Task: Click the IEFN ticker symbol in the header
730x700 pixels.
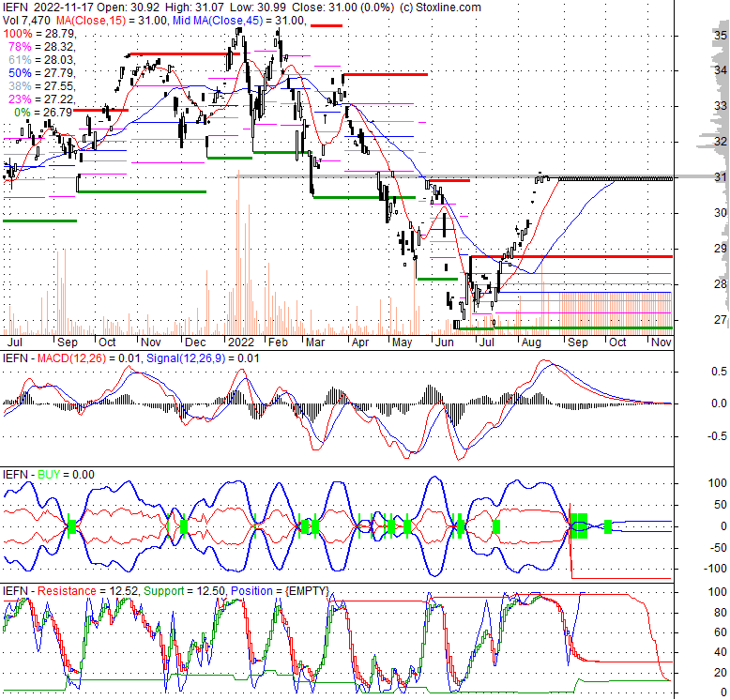Action: click(15, 8)
